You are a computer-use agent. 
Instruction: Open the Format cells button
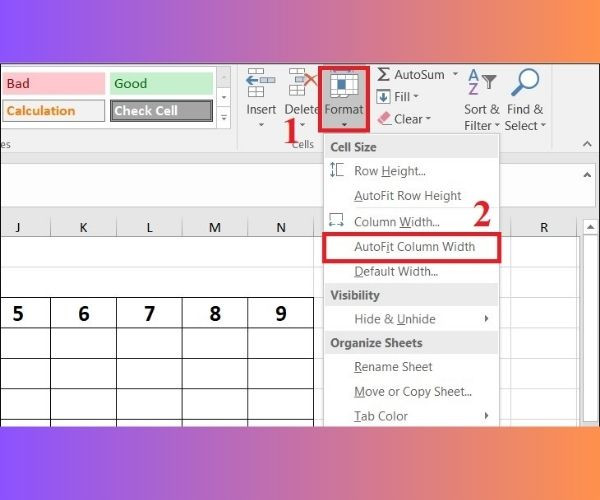click(x=344, y=99)
